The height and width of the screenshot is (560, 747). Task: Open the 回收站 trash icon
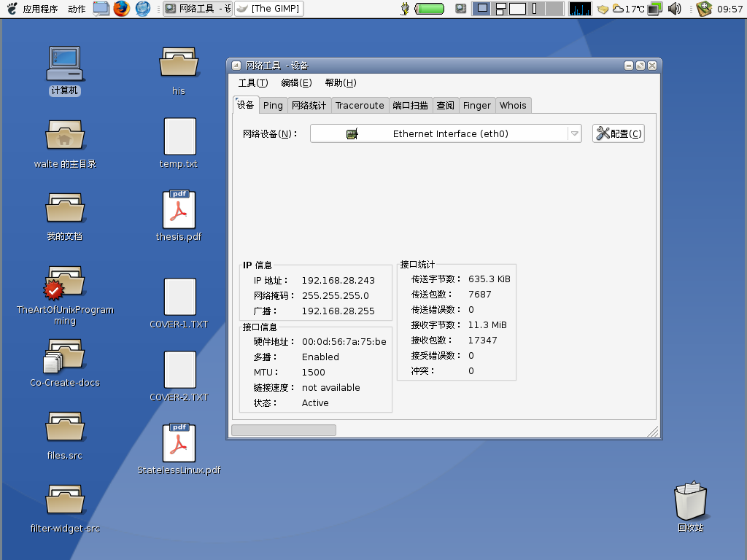point(690,502)
